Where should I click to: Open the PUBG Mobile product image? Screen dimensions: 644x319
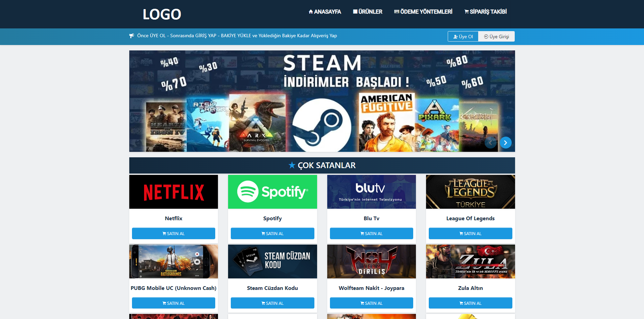click(x=174, y=261)
